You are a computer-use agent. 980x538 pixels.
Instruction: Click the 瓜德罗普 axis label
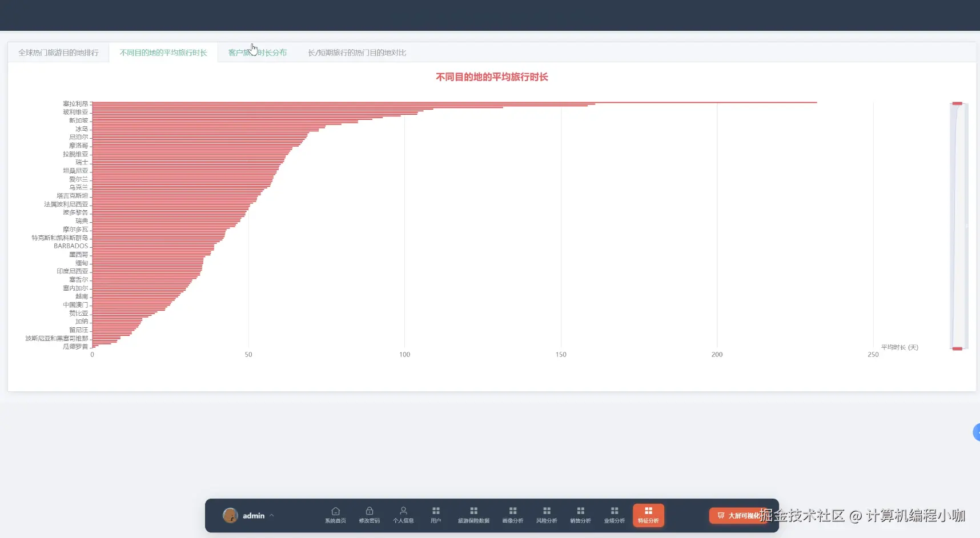(75, 347)
